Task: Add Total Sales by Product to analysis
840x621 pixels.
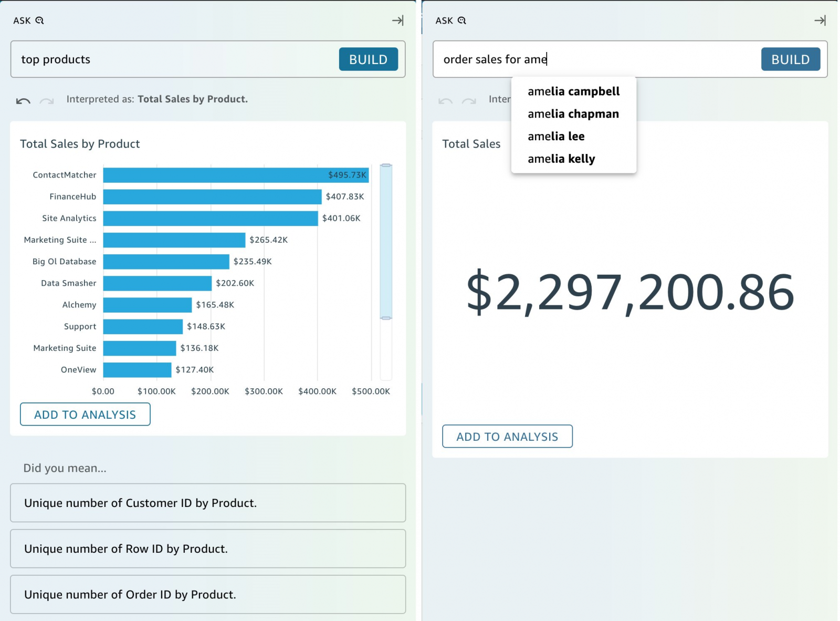Action: (x=85, y=415)
